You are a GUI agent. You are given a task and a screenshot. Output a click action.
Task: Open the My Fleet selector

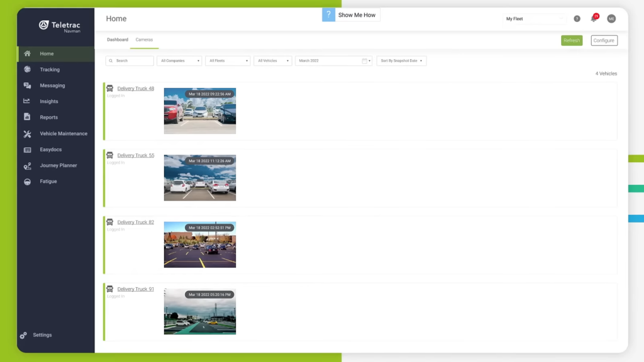point(534,19)
